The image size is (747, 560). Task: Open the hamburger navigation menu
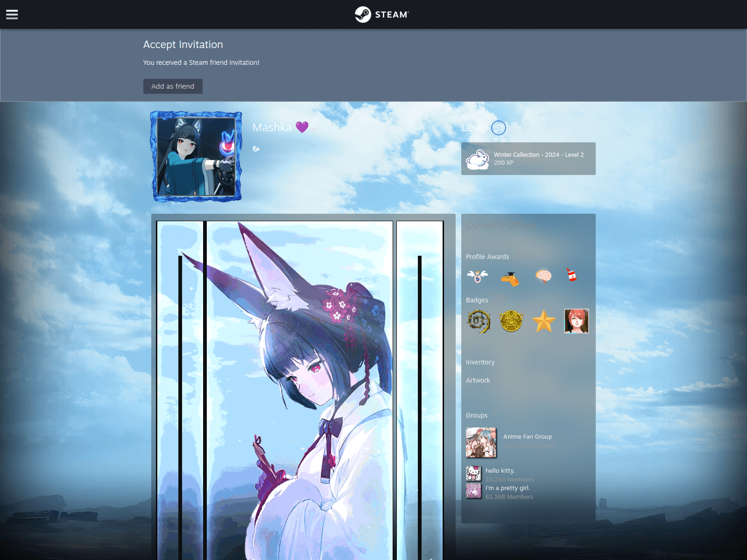tap(12, 14)
